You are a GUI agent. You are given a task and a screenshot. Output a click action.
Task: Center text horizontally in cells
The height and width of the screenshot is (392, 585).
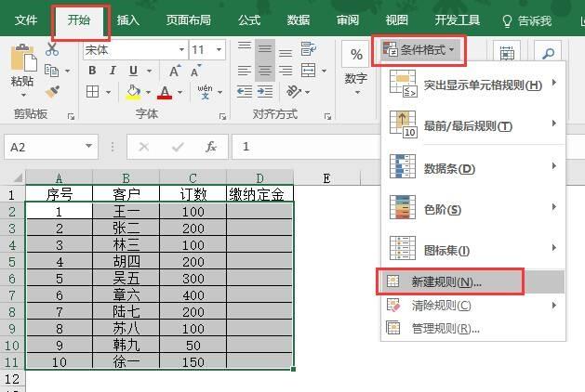click(265, 71)
